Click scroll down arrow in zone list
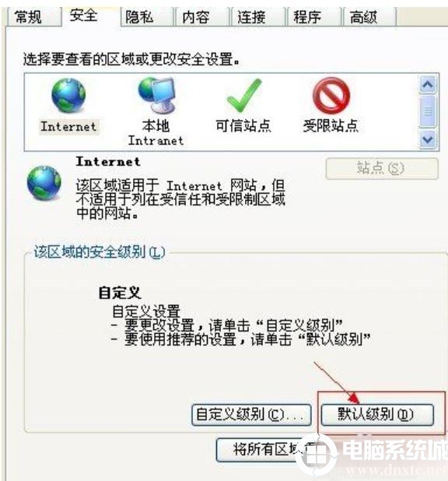 click(428, 139)
